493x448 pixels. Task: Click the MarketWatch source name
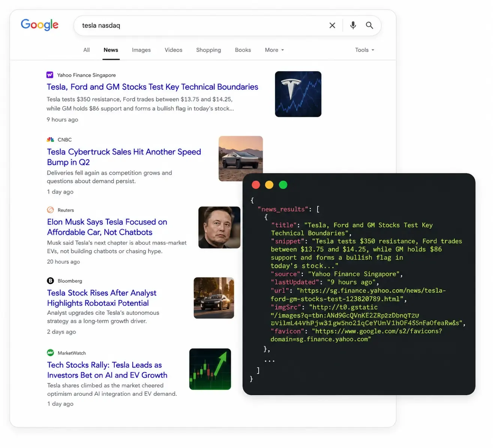click(72, 353)
